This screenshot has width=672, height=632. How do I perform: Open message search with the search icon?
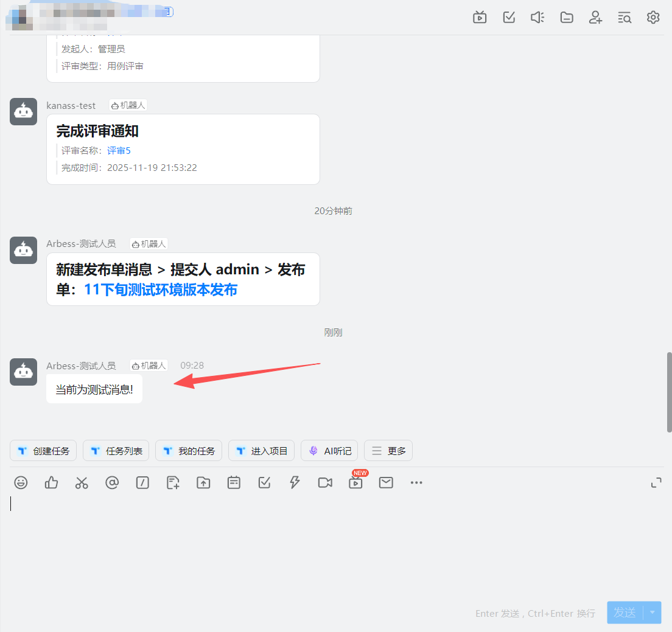[x=625, y=17]
